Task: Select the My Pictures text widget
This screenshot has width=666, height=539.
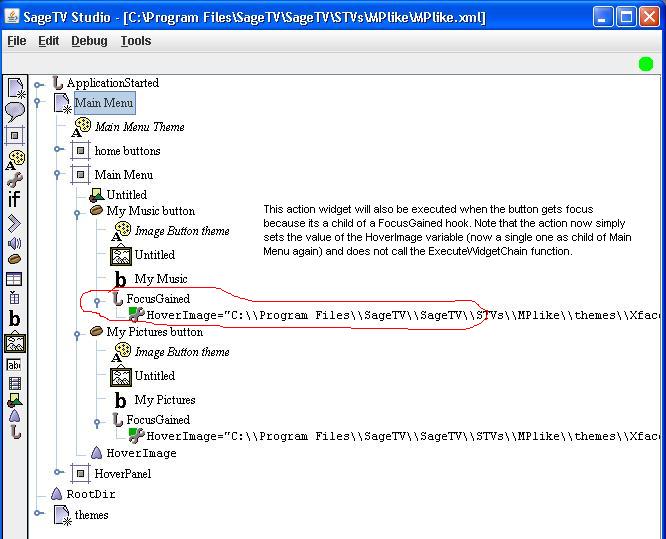Action: pyautogui.click(x=165, y=400)
